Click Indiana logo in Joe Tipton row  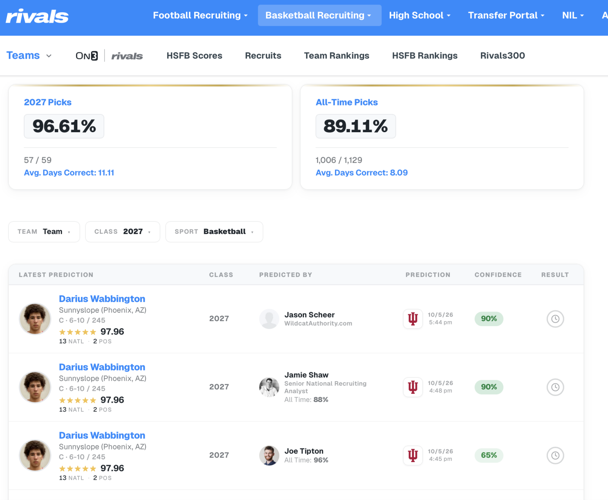[413, 455]
